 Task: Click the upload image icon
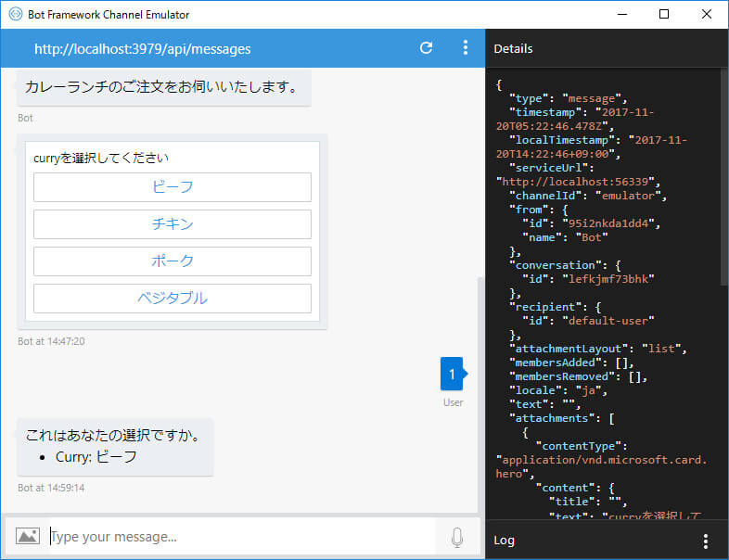[28, 536]
